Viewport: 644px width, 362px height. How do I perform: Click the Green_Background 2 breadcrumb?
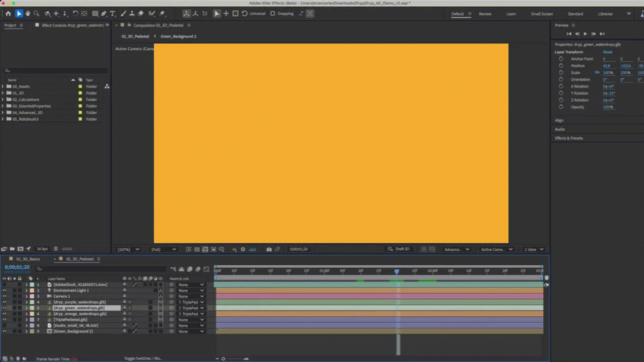(x=178, y=36)
